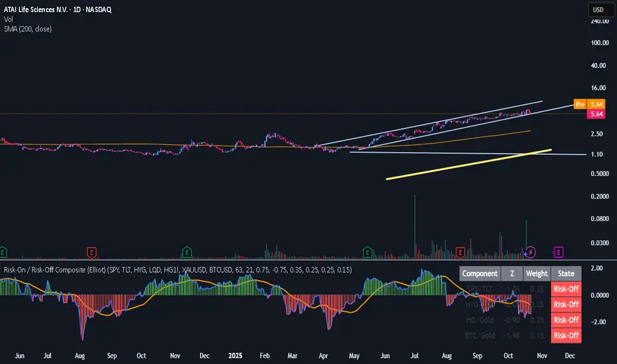This screenshot has height=364, width=617.
Task: Click the Weight column header
Action: [537, 273]
